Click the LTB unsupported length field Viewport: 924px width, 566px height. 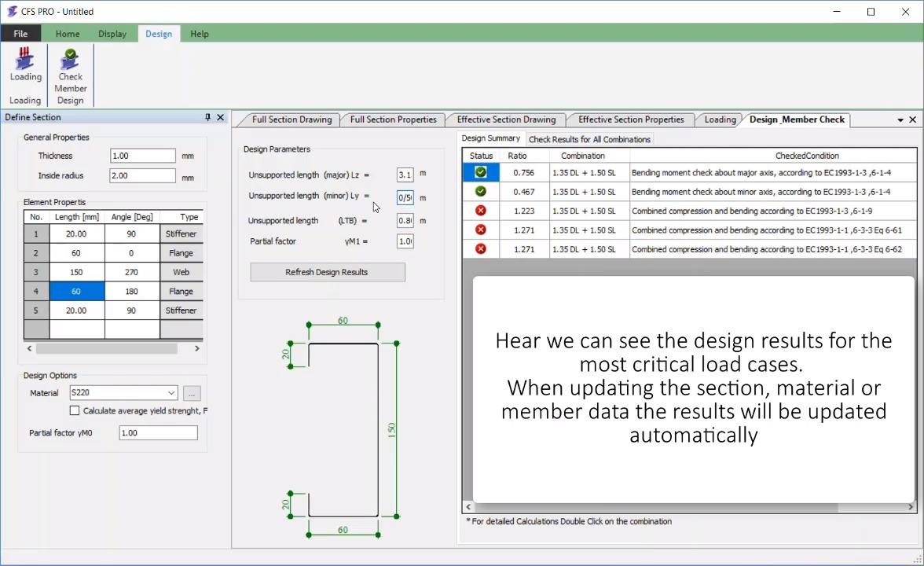pyautogui.click(x=405, y=220)
